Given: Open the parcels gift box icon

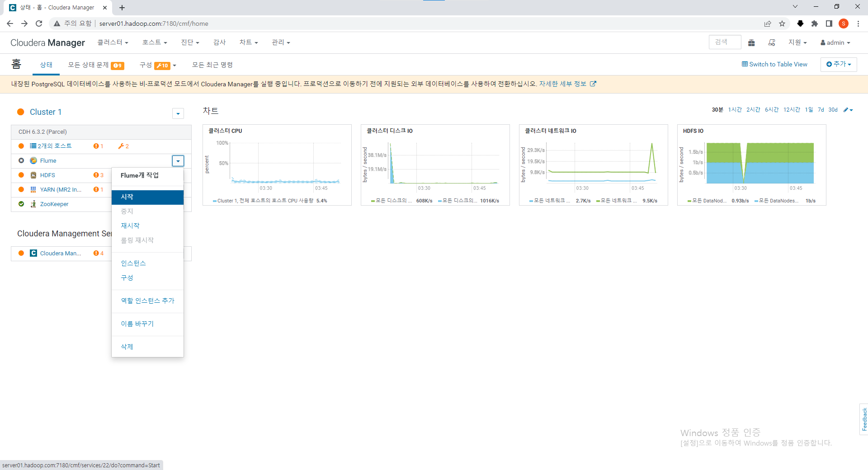Looking at the screenshot, I should [751, 42].
